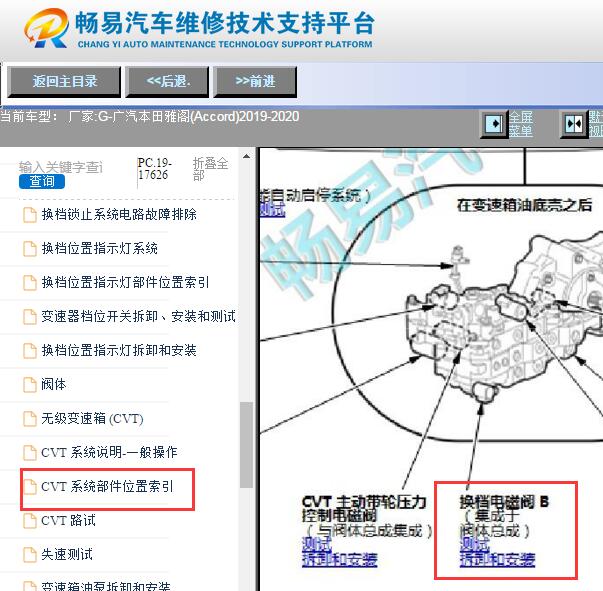Image resolution: width=603 pixels, height=591 pixels.
Task: Collapse all with 折叠全部
Action: pyautogui.click(x=210, y=169)
